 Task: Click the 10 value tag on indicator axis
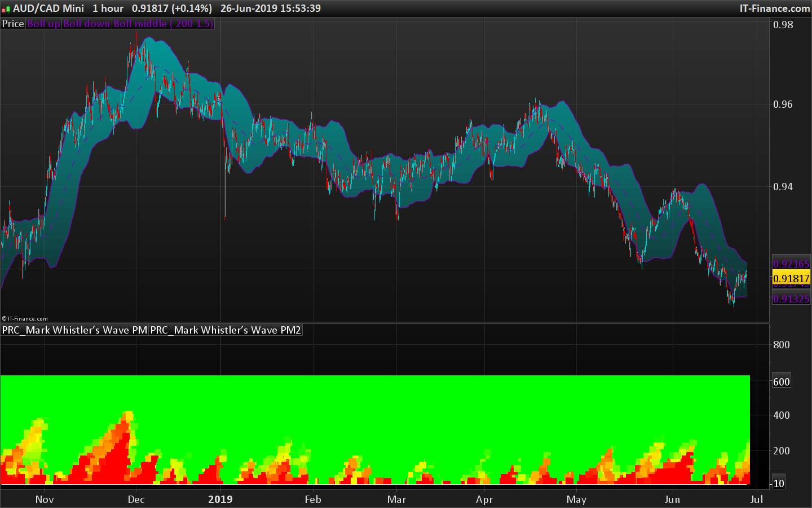click(x=779, y=483)
